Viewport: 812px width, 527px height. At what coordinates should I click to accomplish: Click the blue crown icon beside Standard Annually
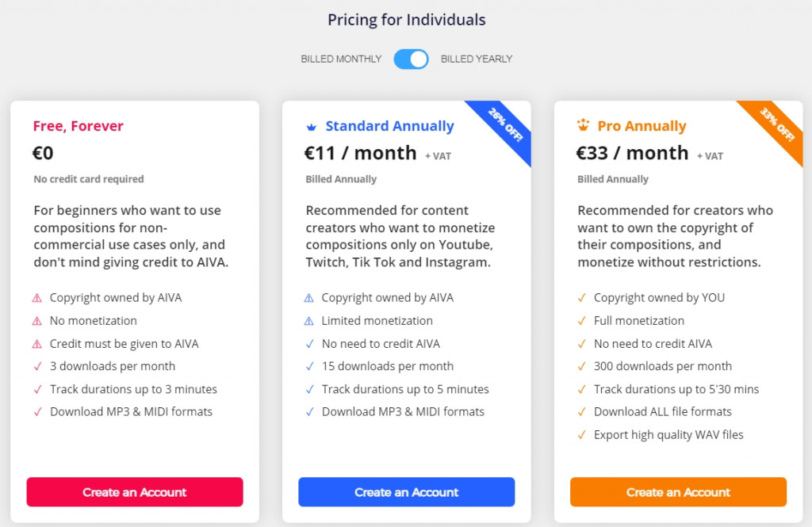311,127
